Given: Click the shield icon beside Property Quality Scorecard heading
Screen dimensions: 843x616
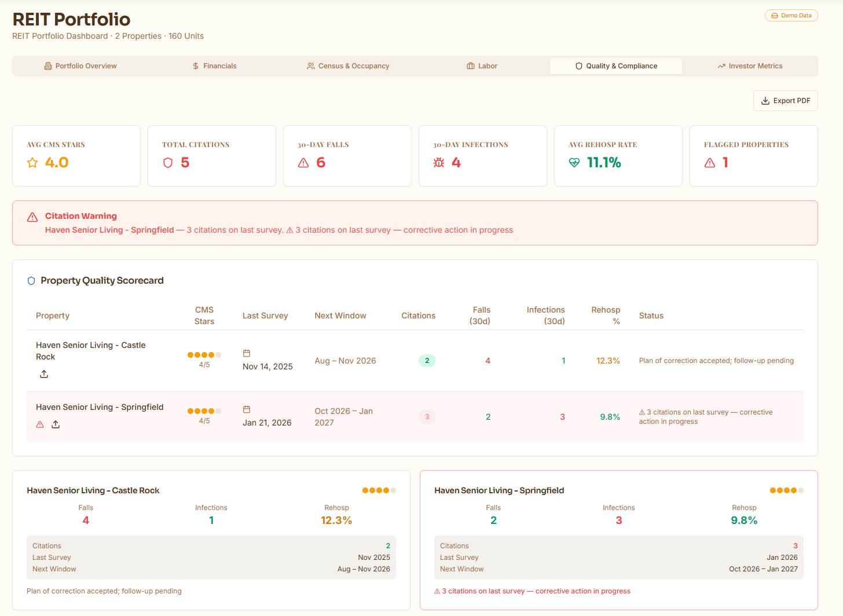Looking at the screenshot, I should coord(31,281).
